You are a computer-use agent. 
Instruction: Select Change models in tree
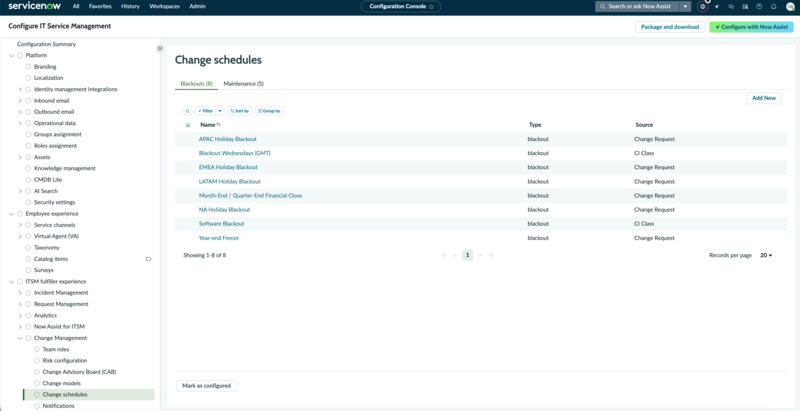62,383
